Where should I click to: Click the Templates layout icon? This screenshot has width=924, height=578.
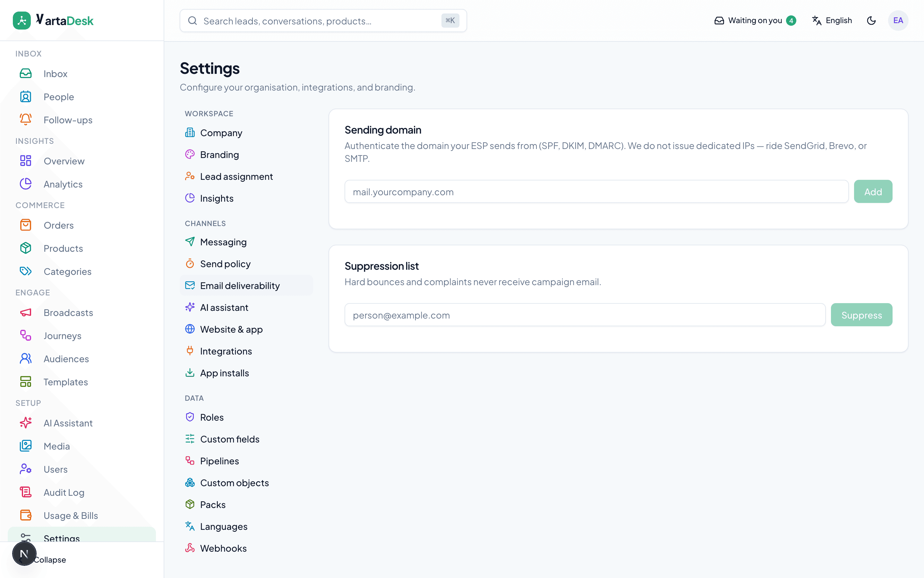[26, 382]
